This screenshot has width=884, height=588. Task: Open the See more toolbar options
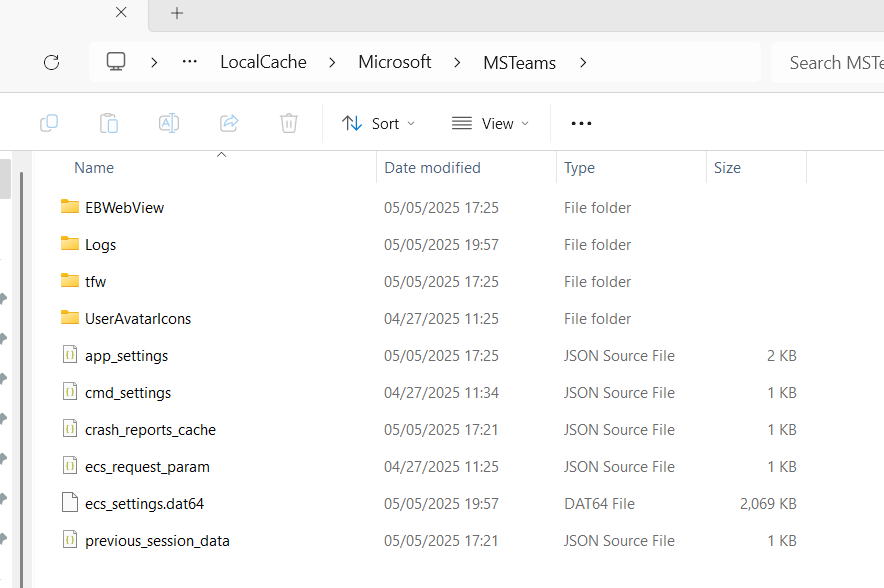tap(581, 123)
